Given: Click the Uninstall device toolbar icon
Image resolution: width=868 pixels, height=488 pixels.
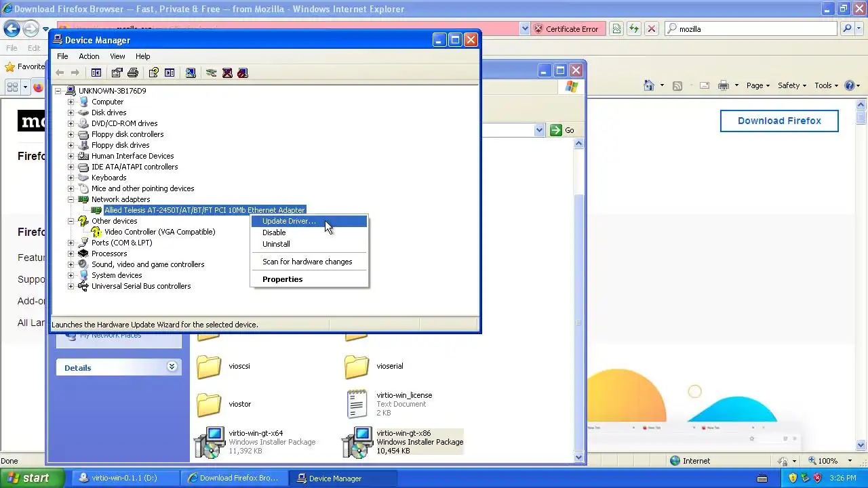Looking at the screenshot, I should 227,73.
